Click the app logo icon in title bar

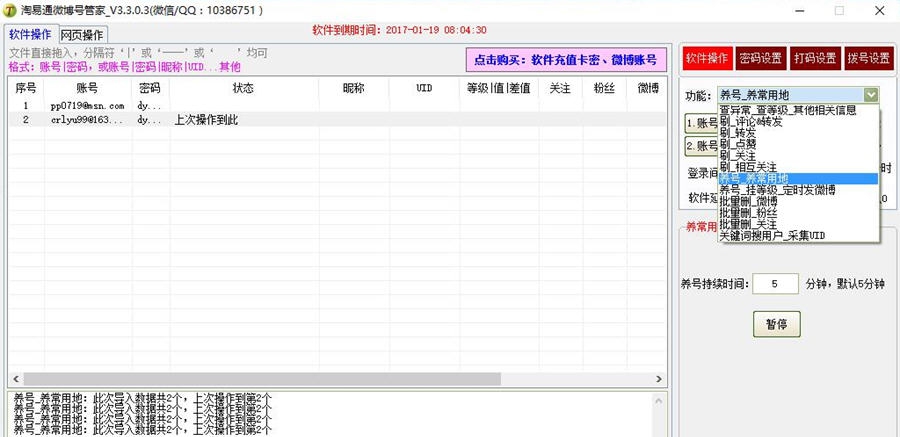coord(10,10)
